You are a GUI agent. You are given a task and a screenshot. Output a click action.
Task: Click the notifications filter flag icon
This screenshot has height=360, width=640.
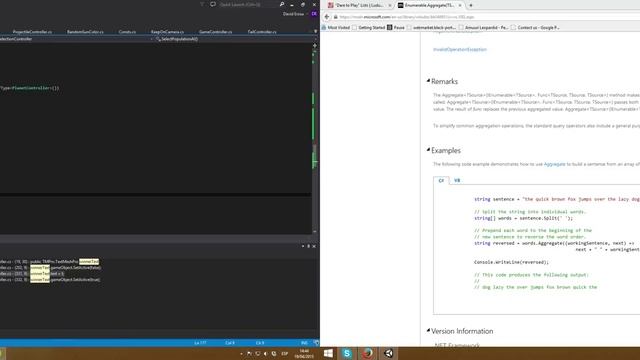[202, 4]
